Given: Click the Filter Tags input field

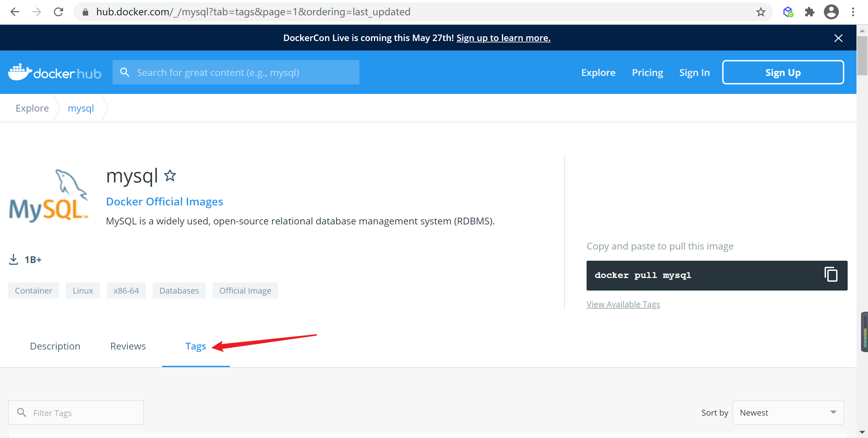Looking at the screenshot, I should coord(78,412).
